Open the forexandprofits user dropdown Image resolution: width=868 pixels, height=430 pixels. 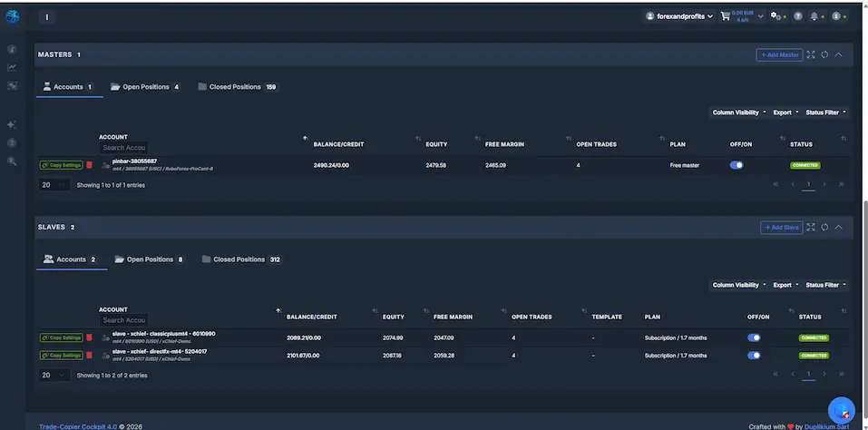click(679, 16)
